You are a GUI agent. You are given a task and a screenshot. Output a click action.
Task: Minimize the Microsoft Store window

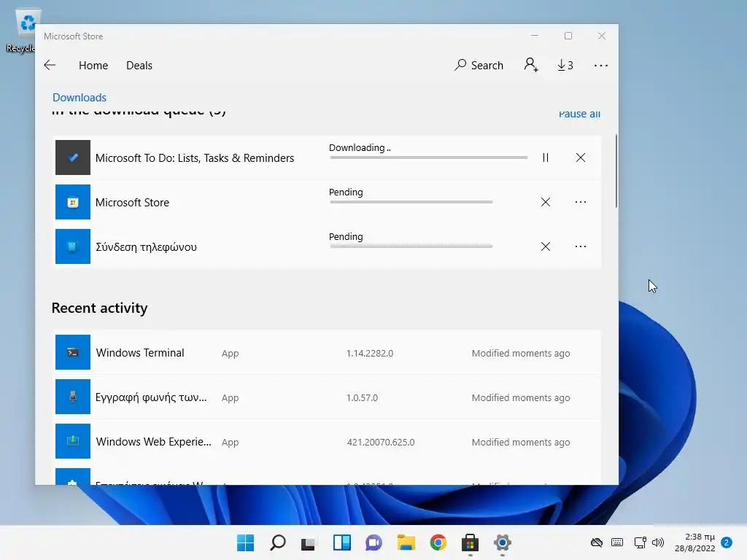[x=535, y=36]
